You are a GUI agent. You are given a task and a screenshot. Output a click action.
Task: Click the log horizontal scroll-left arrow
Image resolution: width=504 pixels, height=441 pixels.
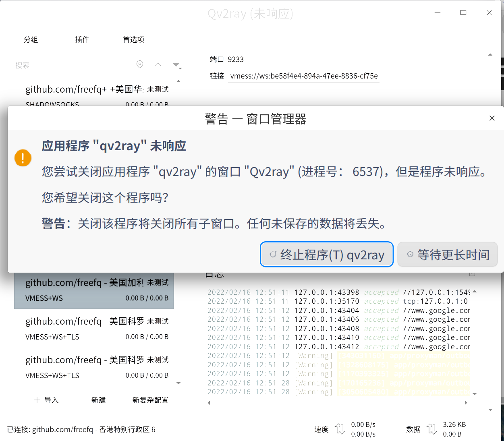click(209, 403)
